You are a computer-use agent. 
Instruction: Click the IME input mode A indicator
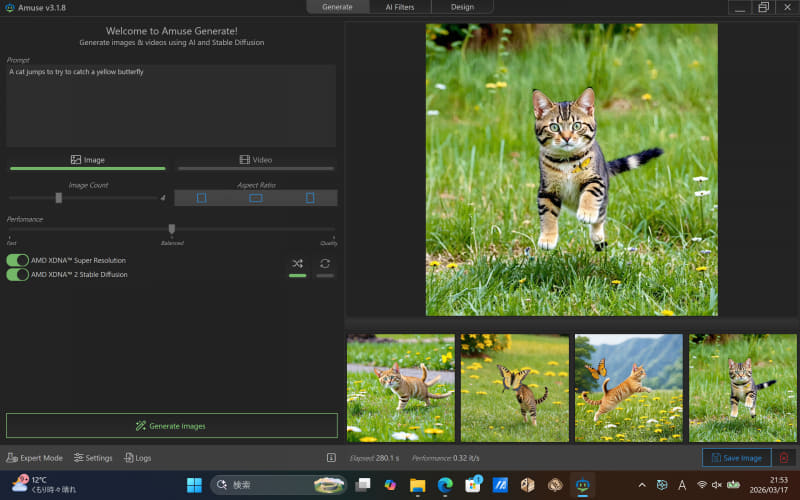tap(682, 485)
